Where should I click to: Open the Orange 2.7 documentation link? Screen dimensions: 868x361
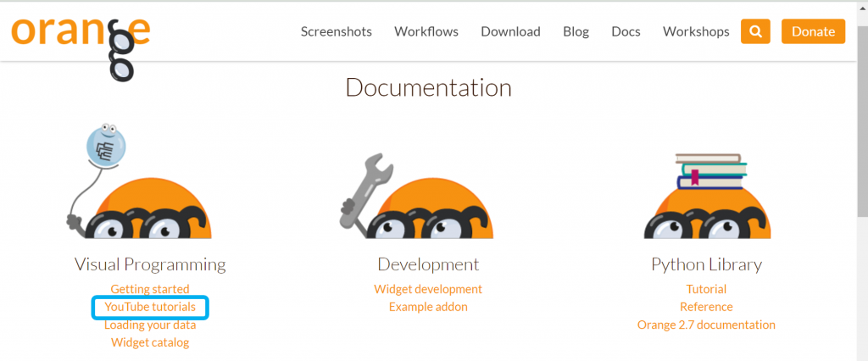click(706, 325)
